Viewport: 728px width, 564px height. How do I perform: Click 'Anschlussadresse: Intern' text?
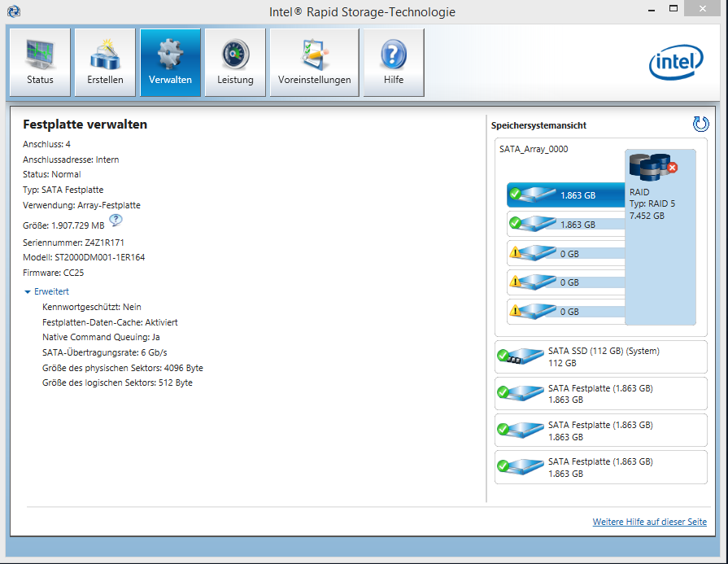(71, 160)
